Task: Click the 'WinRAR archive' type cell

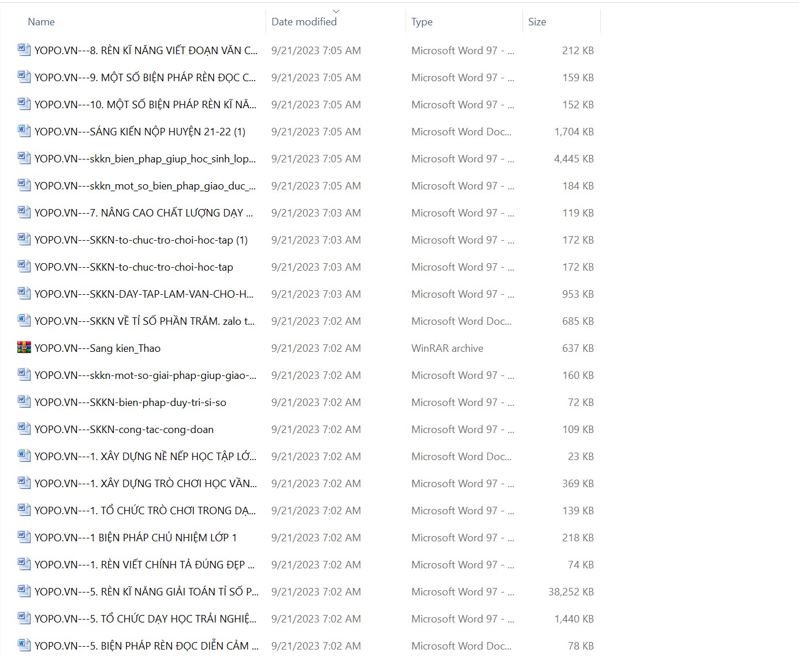Action: coord(448,348)
